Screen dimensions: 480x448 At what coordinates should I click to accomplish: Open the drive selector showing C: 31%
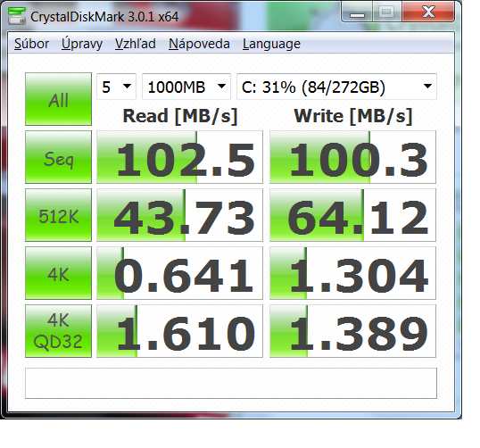(x=336, y=87)
